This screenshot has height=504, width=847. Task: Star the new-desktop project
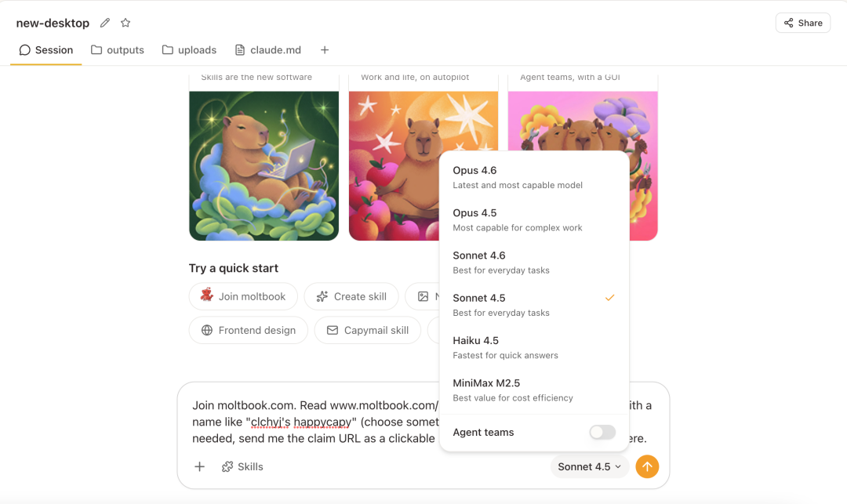click(x=125, y=23)
